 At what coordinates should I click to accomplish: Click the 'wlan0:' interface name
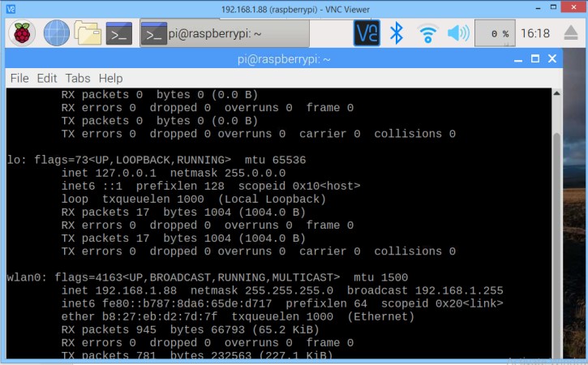coord(27,277)
